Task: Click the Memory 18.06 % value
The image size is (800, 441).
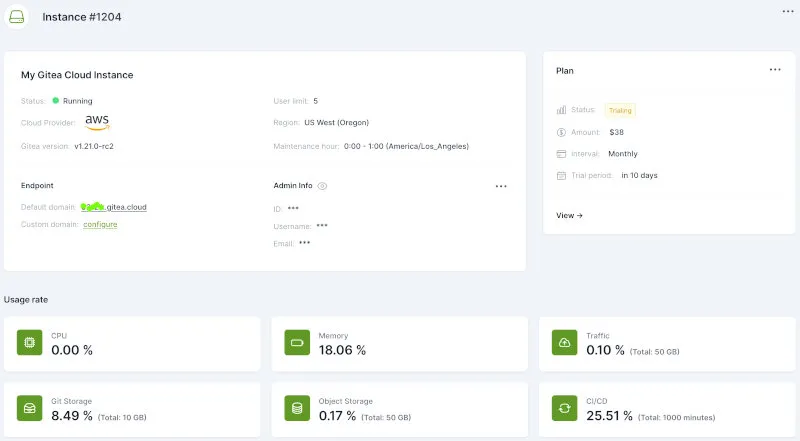Action: tap(342, 350)
